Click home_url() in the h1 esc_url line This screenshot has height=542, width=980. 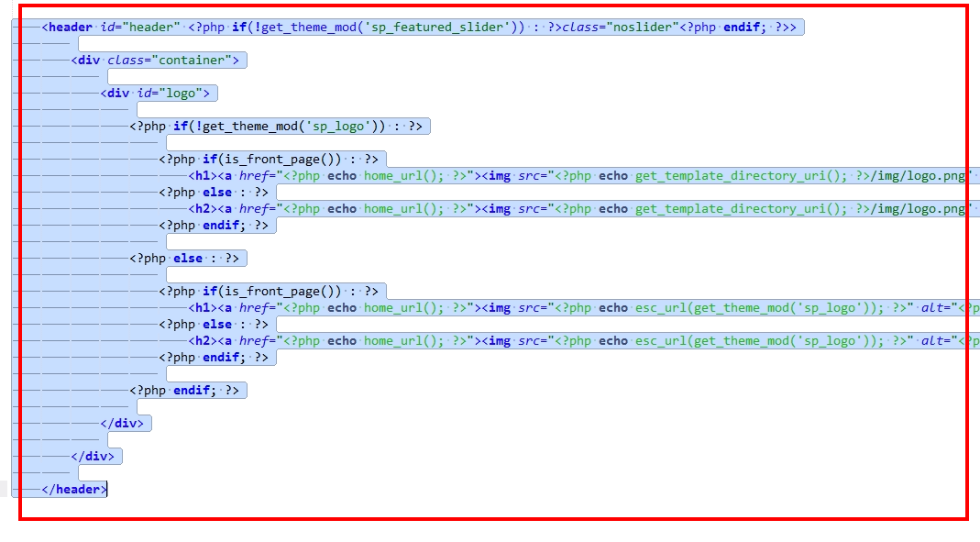[400, 307]
